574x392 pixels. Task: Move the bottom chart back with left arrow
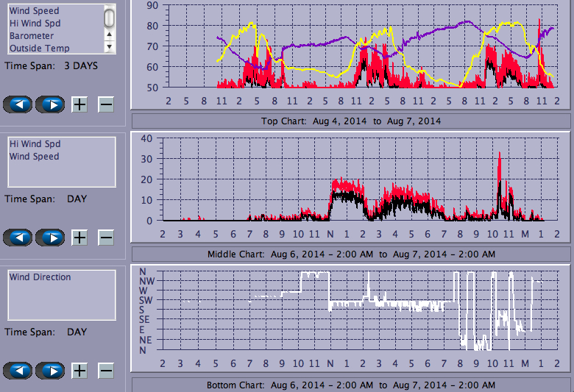[18, 370]
